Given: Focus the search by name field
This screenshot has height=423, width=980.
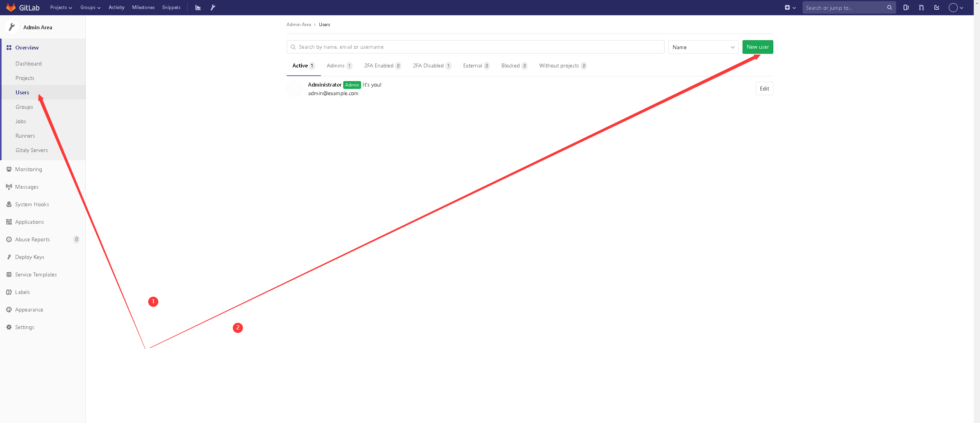Looking at the screenshot, I should [x=476, y=47].
